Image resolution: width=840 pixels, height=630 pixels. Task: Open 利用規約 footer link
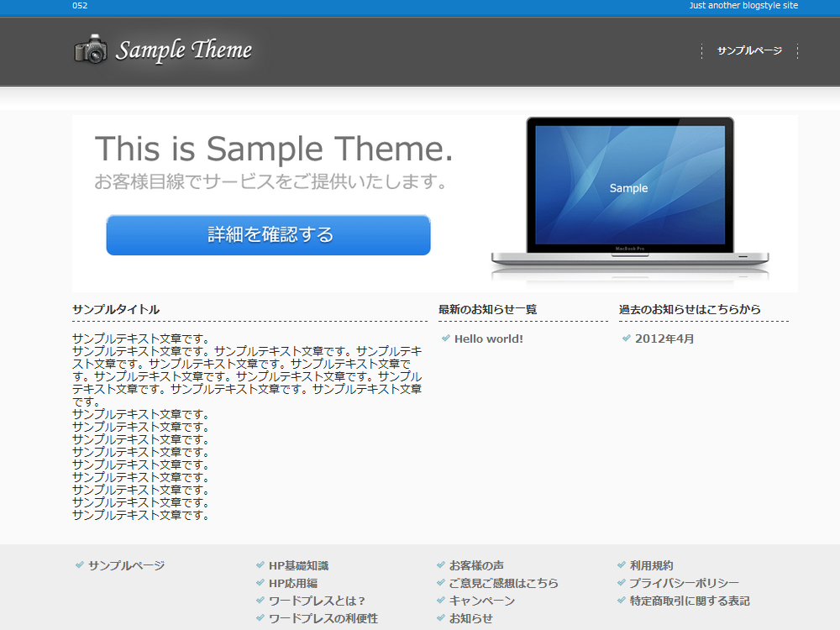(652, 565)
